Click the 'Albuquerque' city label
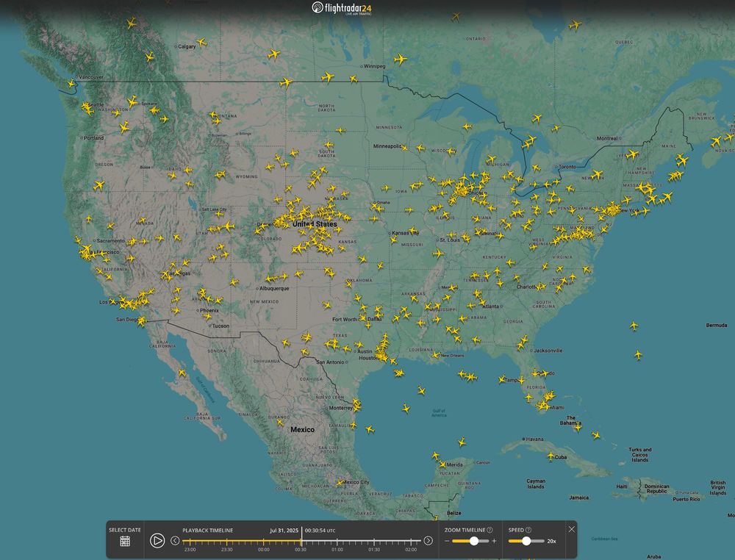This screenshot has width=735, height=560. (274, 288)
